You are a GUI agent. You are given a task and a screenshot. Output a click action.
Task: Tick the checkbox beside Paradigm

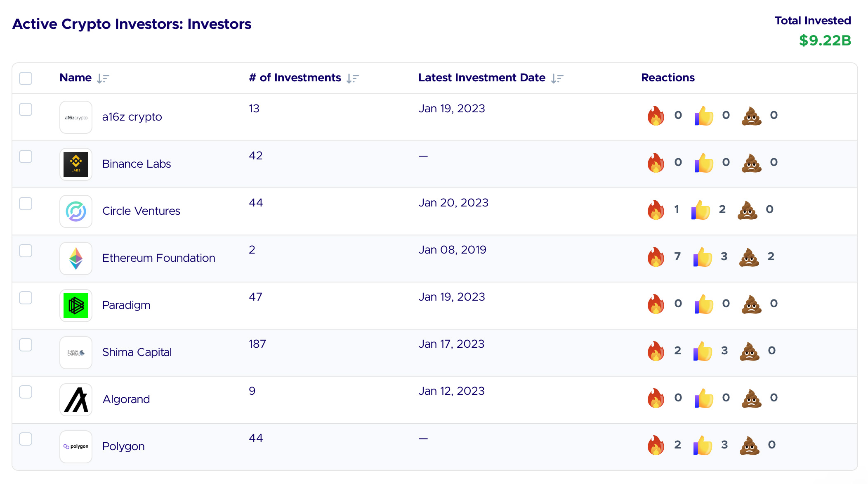point(26,298)
